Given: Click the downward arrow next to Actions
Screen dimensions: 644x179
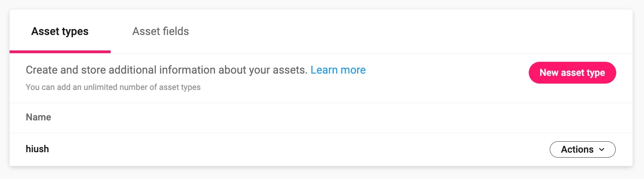Looking at the screenshot, I should tap(602, 149).
